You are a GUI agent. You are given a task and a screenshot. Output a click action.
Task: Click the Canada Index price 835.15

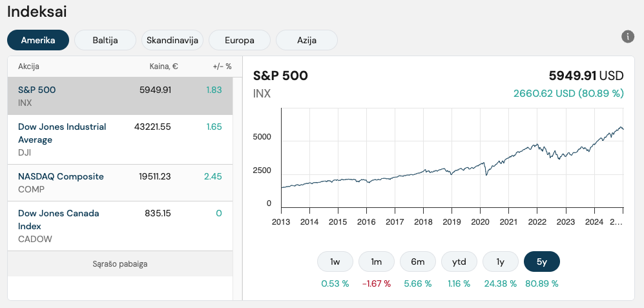(158, 214)
